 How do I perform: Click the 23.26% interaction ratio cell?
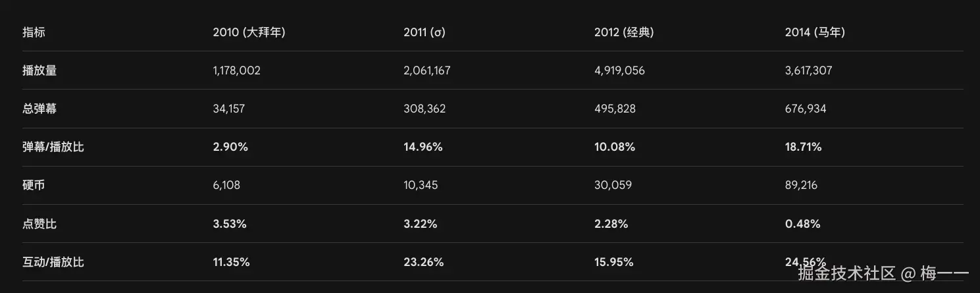point(424,262)
